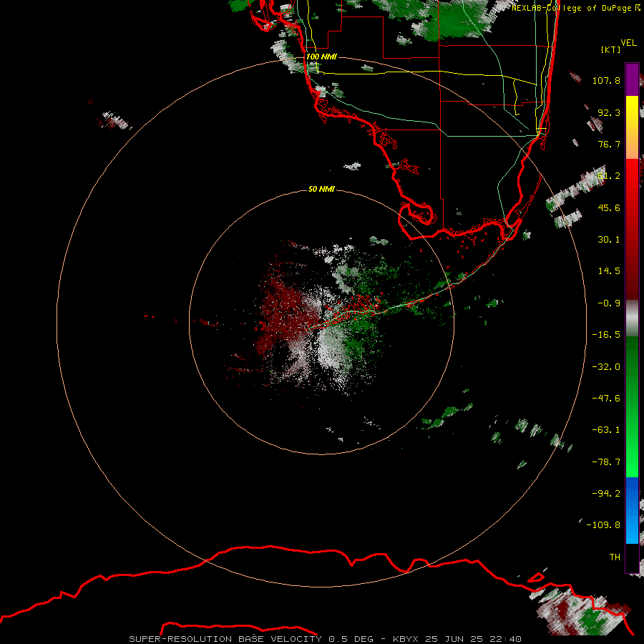Pick the black TH segment of velocity scale

coord(632,557)
